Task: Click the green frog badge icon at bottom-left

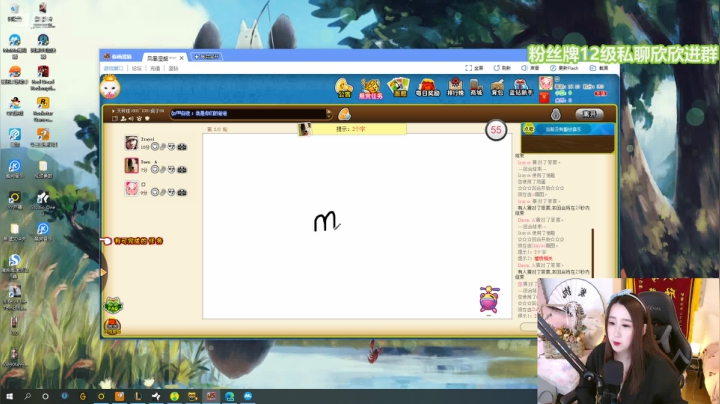Action: pyautogui.click(x=113, y=305)
